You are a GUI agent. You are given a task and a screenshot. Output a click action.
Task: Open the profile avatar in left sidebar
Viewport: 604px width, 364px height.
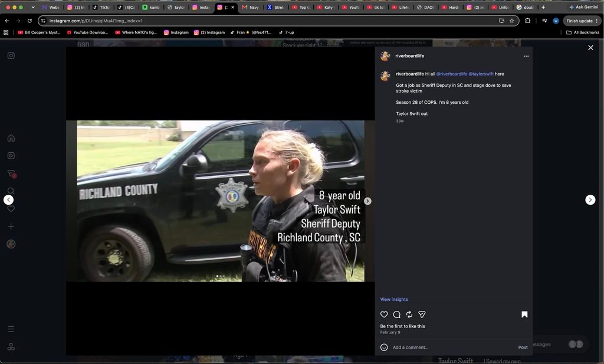(11, 244)
